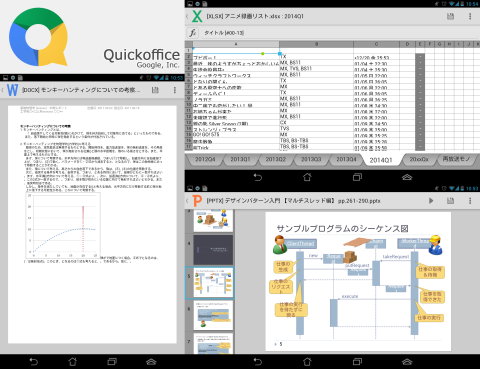Switch to the 2012Q4 sheet tab
Screen dimensions: 480x369
coord(205,159)
